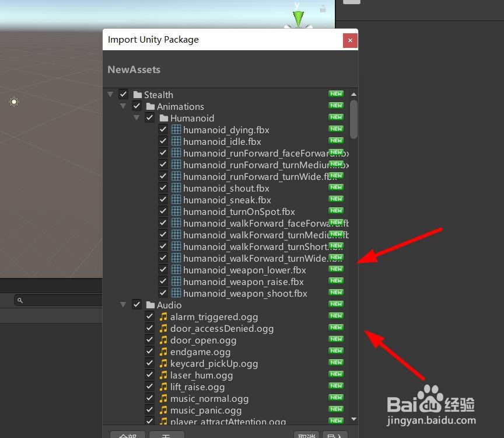Viewport: 504px width, 438px height.
Task: Click the humanoid_weapon_raise.fbx model icon
Action: pos(176,281)
